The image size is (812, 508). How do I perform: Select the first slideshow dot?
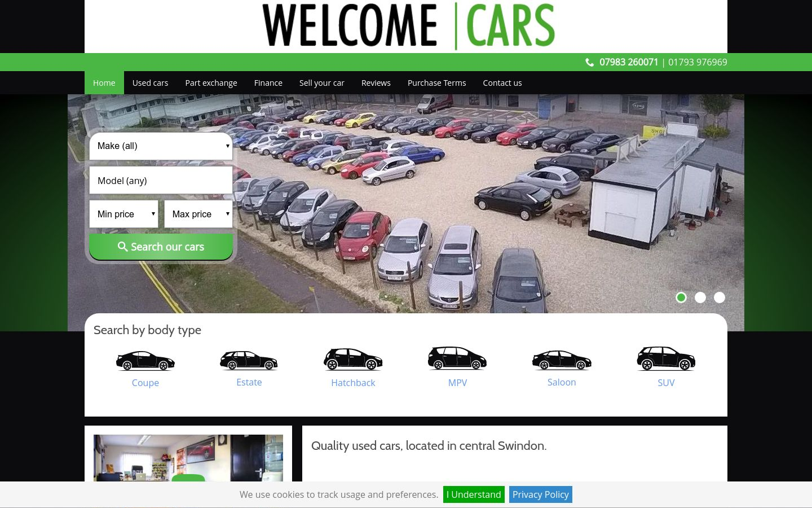pyautogui.click(x=681, y=297)
